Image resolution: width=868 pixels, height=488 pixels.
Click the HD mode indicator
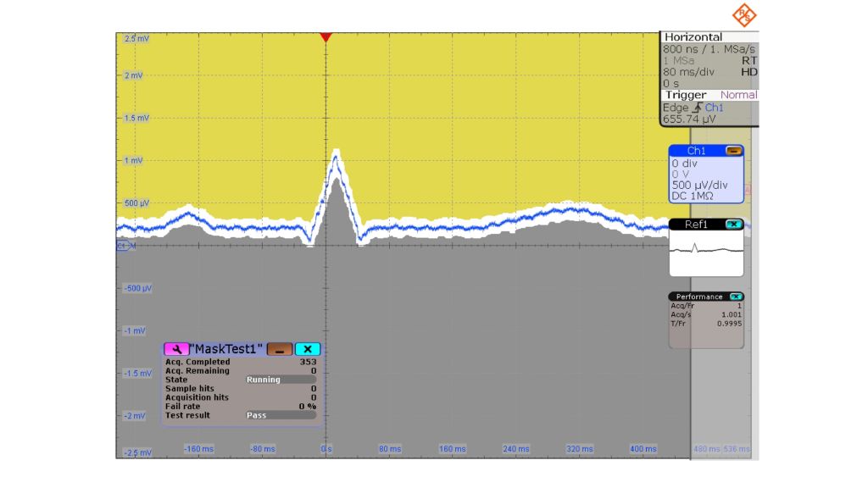(749, 70)
